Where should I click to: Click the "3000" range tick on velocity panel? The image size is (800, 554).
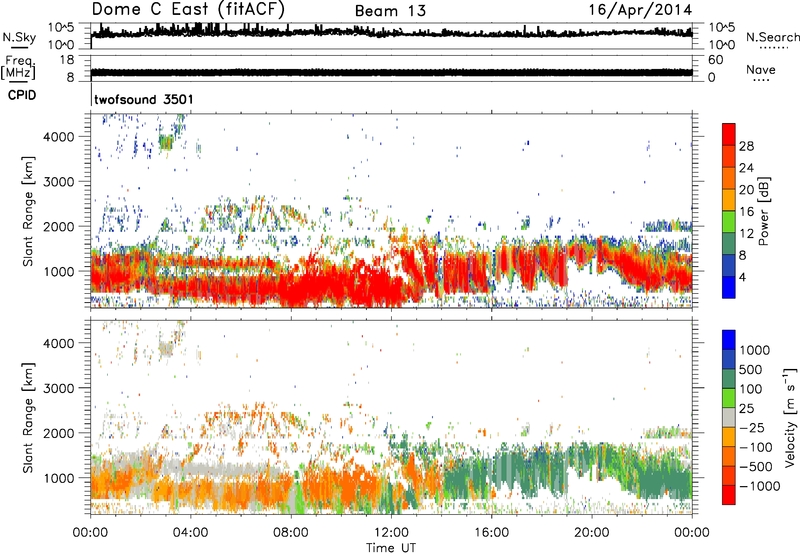[x=59, y=388]
